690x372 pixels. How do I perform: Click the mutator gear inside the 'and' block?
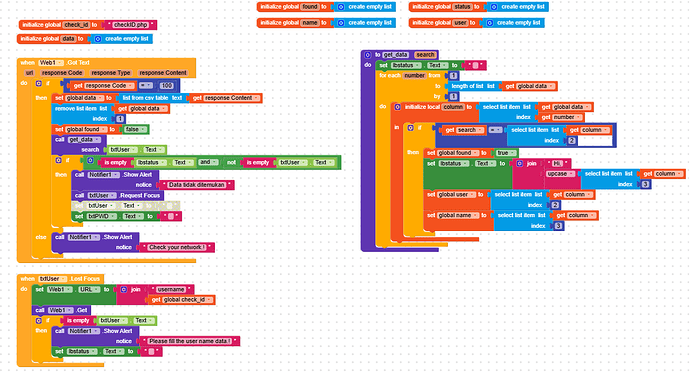click(x=90, y=161)
